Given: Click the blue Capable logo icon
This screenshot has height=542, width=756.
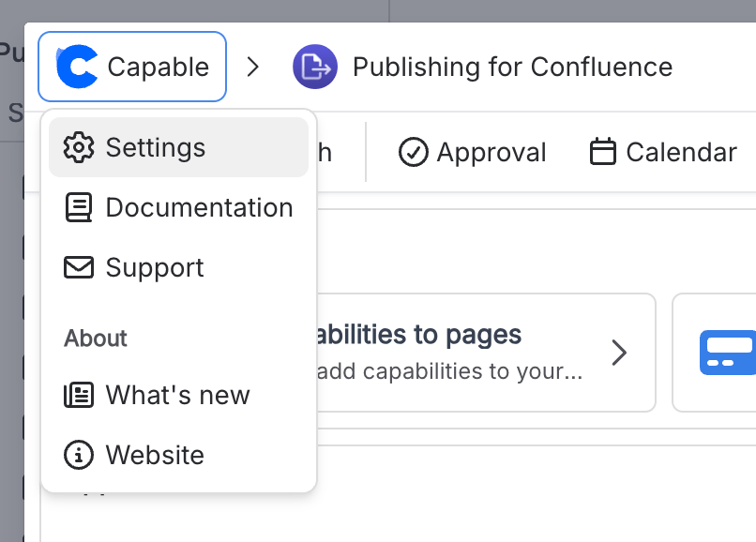Looking at the screenshot, I should point(77,67).
